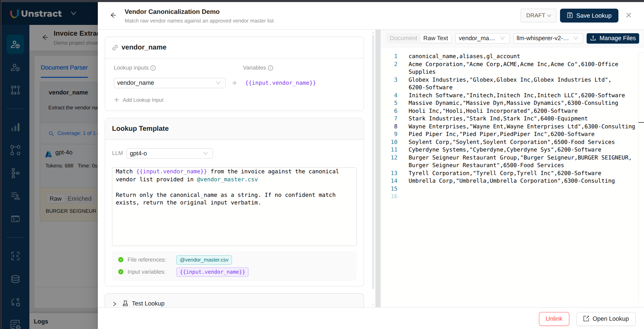Screen dimensions: 644x329
Task: Click the list-with-user sidebar icon
Action: [x=15, y=196]
